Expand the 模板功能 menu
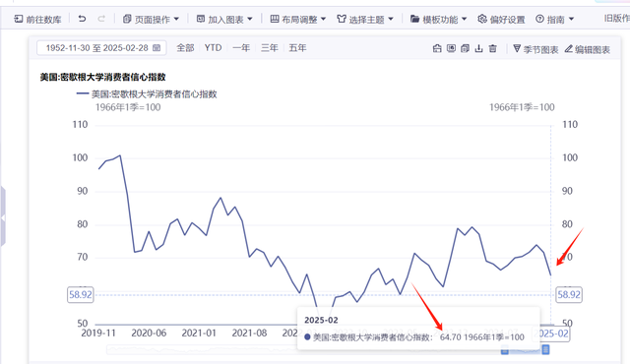 (439, 19)
